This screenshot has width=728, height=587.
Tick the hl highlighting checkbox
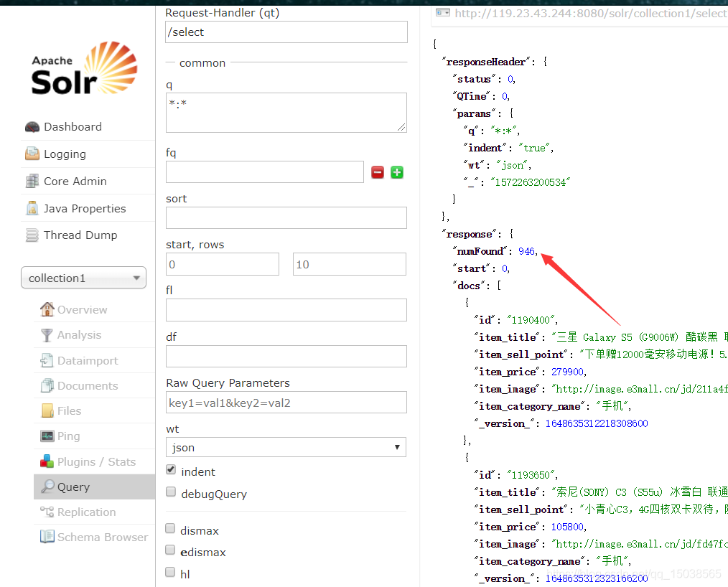171,573
